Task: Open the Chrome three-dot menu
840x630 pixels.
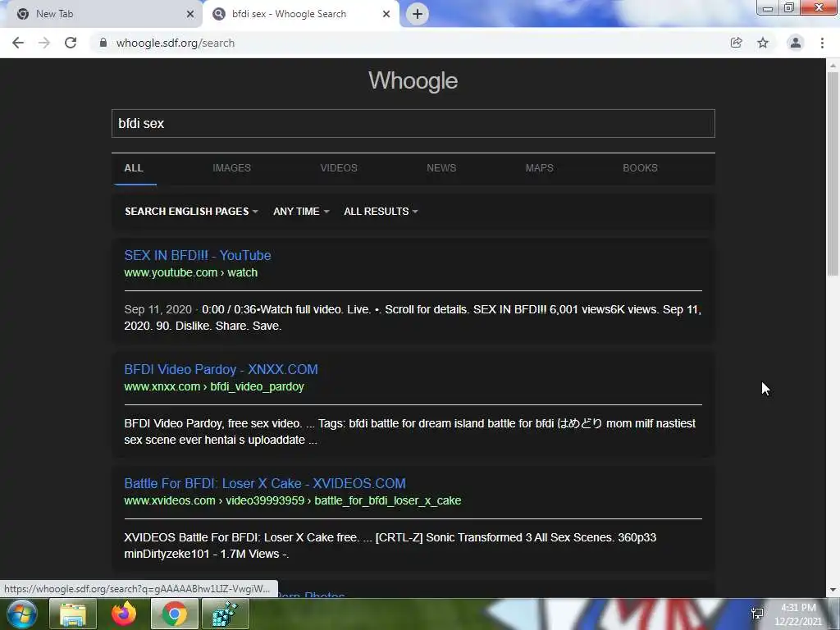Action: click(822, 43)
